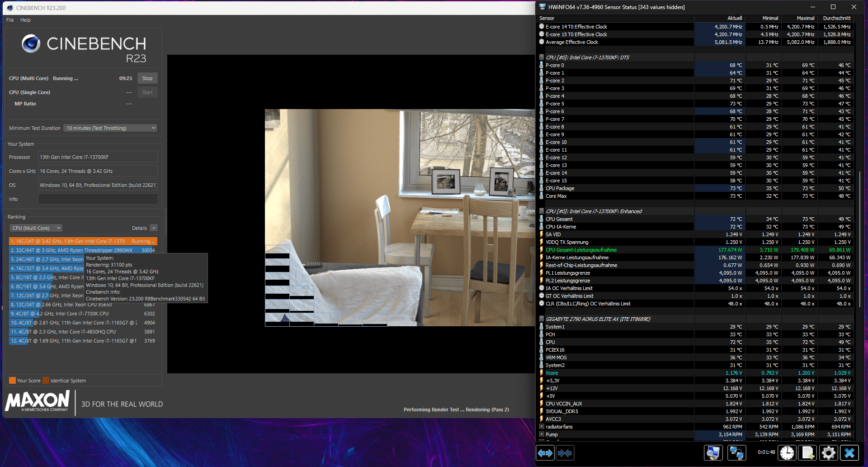The width and height of the screenshot is (868, 467).
Task: Click thermometer icon of CPU Package row
Action: pyautogui.click(x=542, y=188)
